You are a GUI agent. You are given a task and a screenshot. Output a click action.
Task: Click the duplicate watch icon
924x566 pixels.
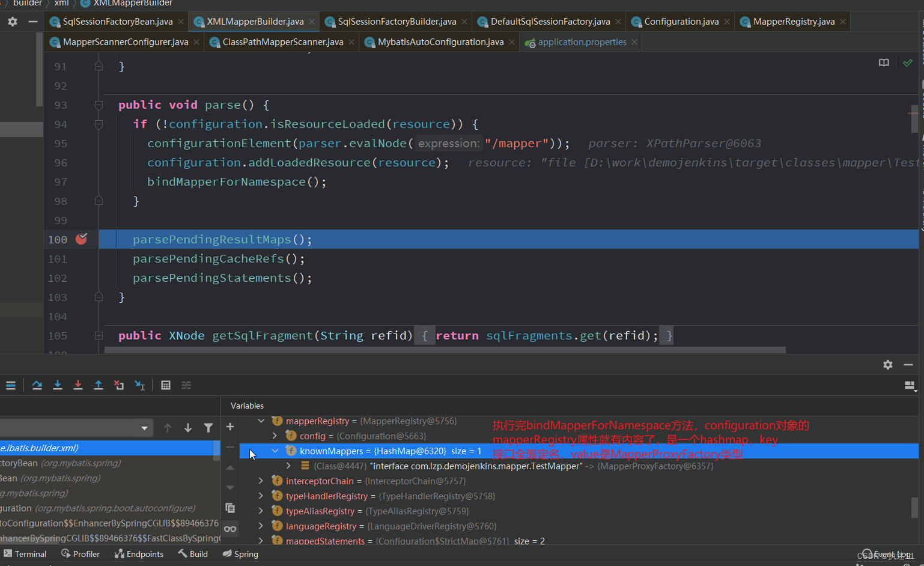click(x=230, y=508)
